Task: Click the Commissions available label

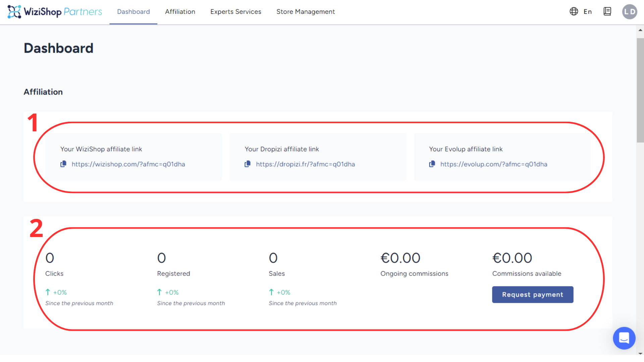Action: tap(527, 274)
